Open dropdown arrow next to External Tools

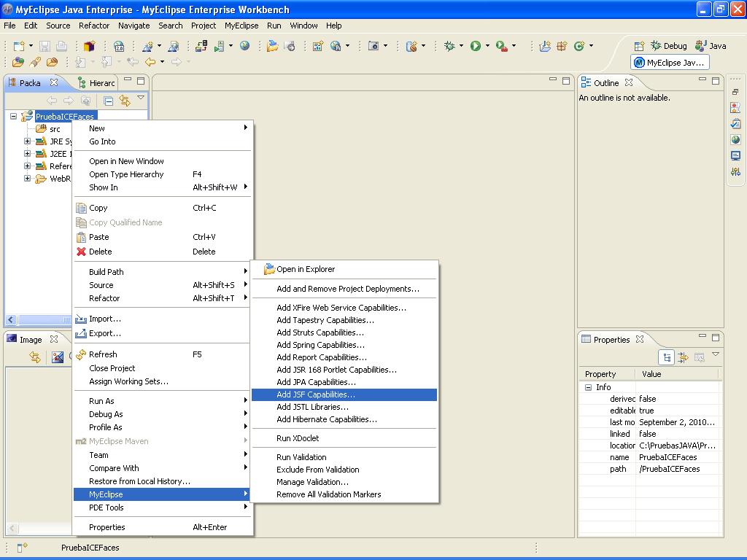514,46
